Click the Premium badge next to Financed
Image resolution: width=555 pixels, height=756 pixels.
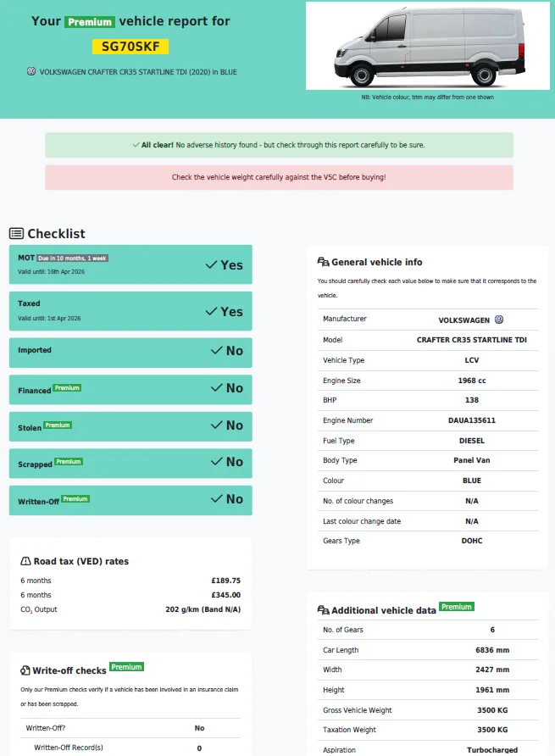67,388
